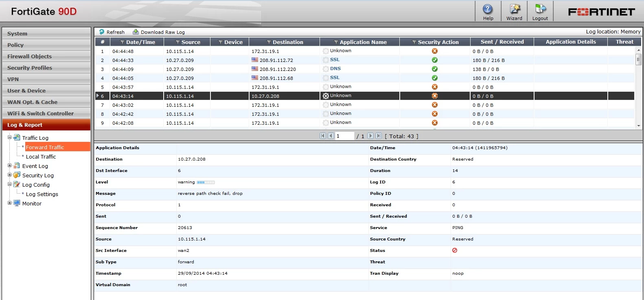The height and width of the screenshot is (300, 644).
Task: Click US flag beside 208.91.112.72
Action: click(255, 60)
